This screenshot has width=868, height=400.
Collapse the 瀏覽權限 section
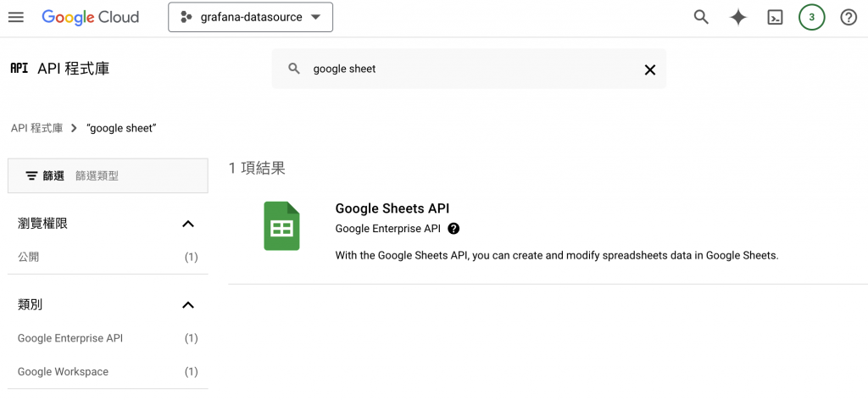[x=188, y=224]
